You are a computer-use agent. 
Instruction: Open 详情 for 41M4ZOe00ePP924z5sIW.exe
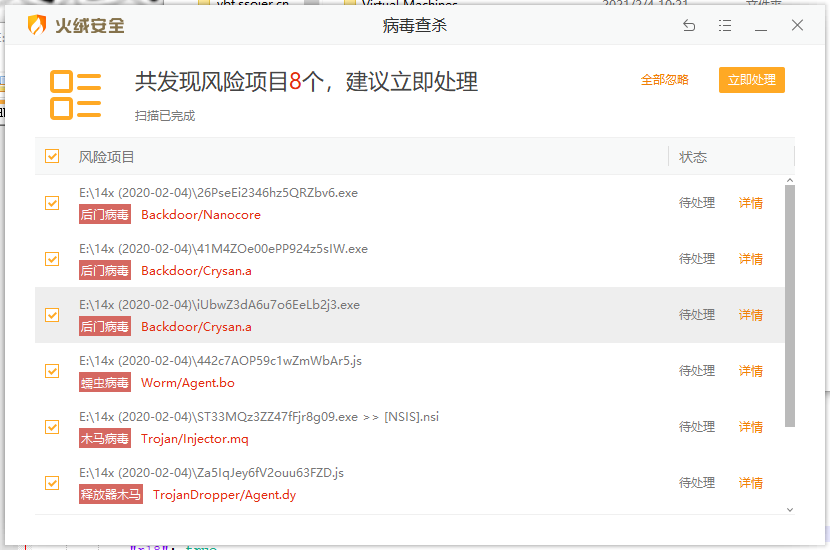(751, 259)
